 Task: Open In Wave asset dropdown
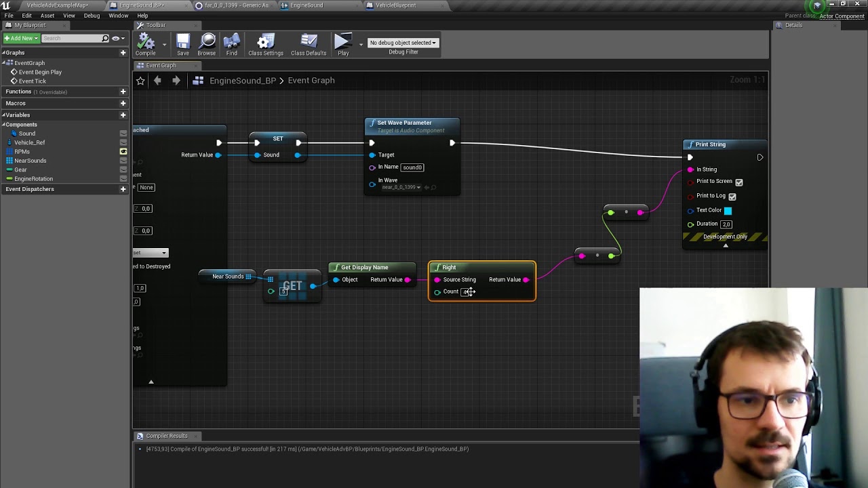(400, 187)
